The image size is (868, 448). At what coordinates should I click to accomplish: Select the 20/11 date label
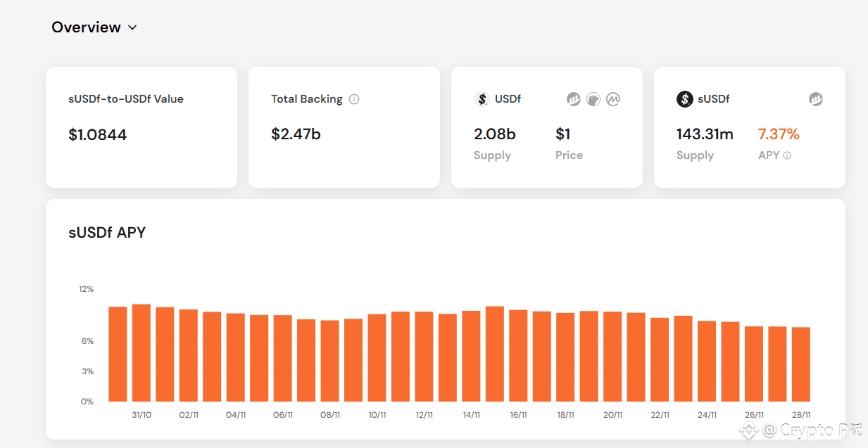click(x=612, y=415)
